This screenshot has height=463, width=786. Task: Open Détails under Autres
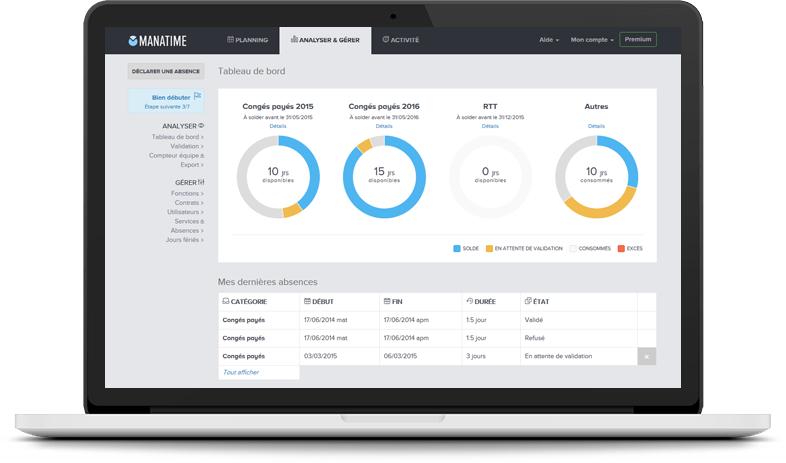[596, 126]
